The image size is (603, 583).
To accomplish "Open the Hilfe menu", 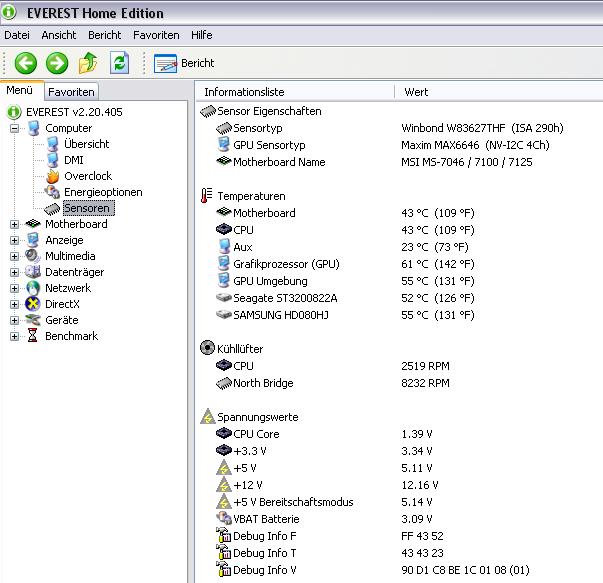I will (201, 34).
